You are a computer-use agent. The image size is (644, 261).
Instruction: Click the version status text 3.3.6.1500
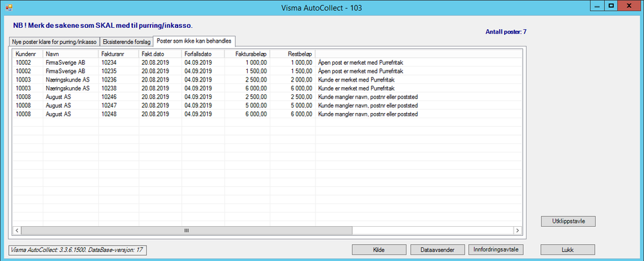[x=77, y=249]
